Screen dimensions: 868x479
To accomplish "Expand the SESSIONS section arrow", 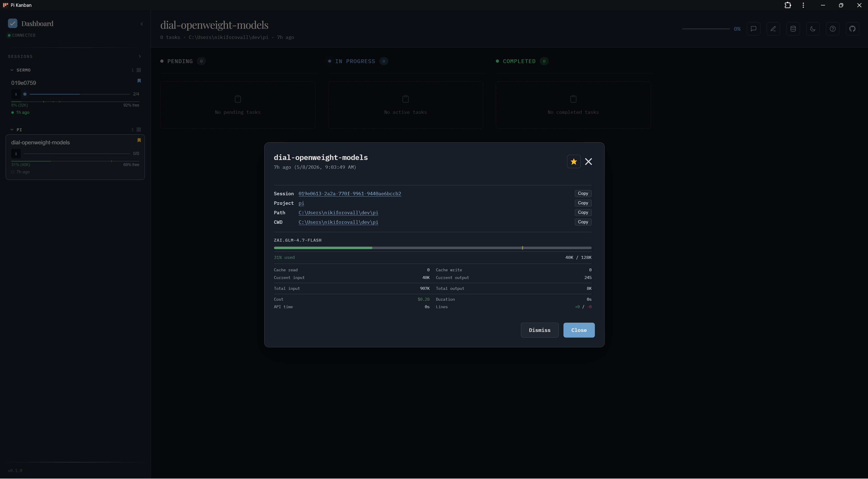I will coord(140,56).
